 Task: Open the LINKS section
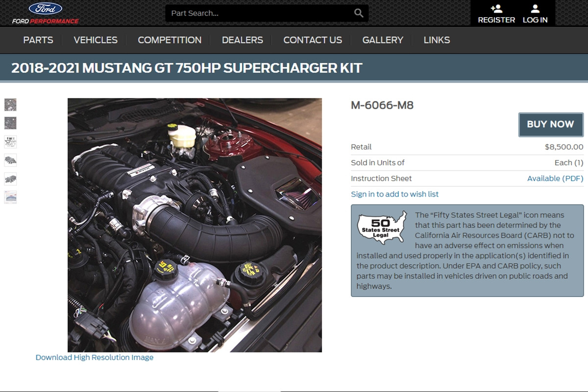click(x=437, y=40)
